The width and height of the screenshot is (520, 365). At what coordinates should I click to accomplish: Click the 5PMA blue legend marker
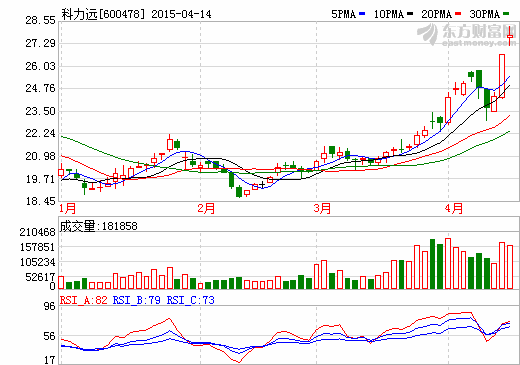[362, 14]
